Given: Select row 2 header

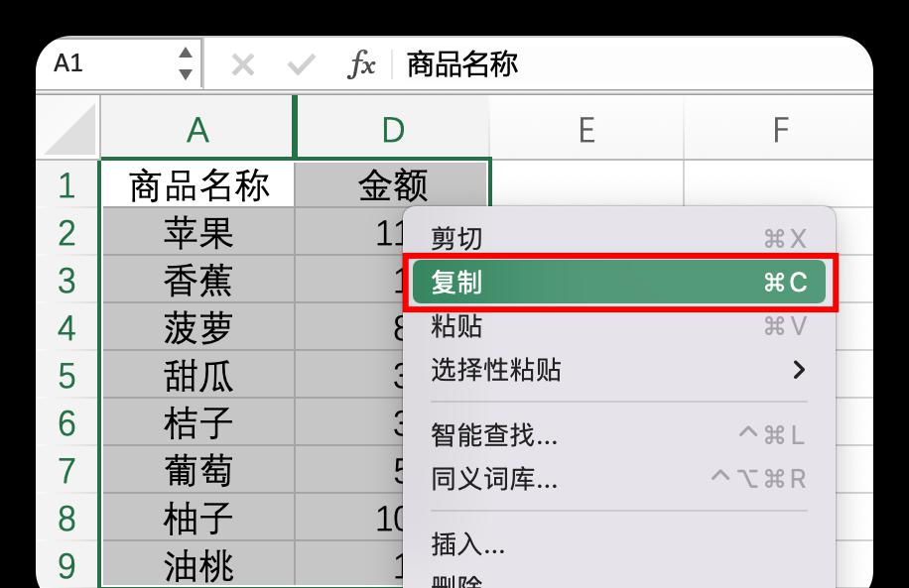Looking at the screenshot, I should point(67,232).
